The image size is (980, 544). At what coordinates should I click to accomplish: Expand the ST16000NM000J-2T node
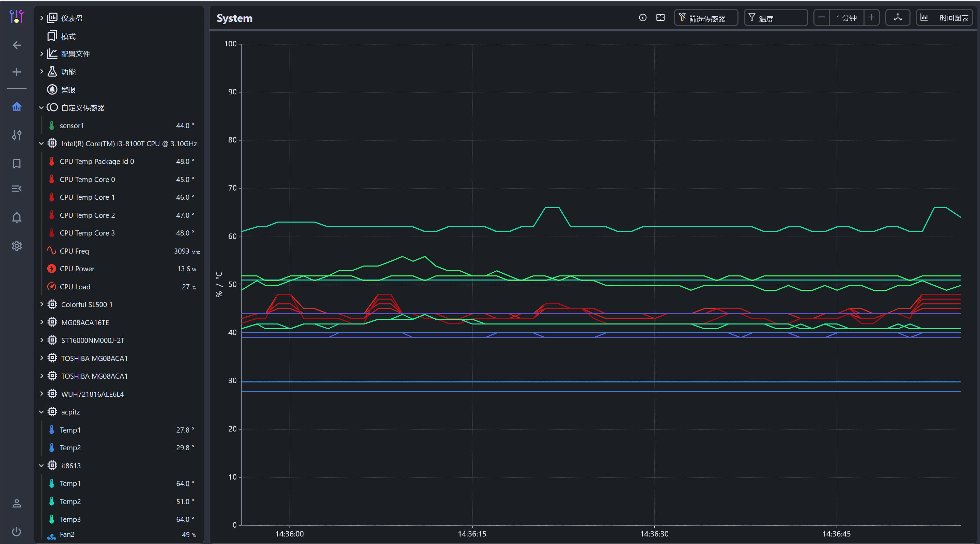(x=42, y=340)
